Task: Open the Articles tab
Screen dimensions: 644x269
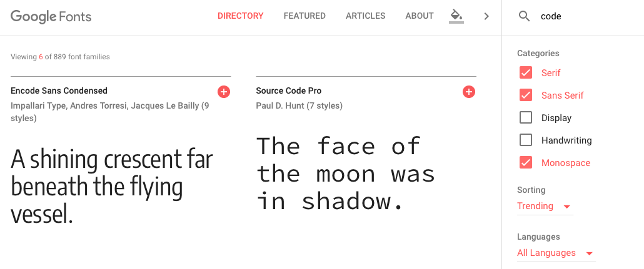Action: [366, 16]
